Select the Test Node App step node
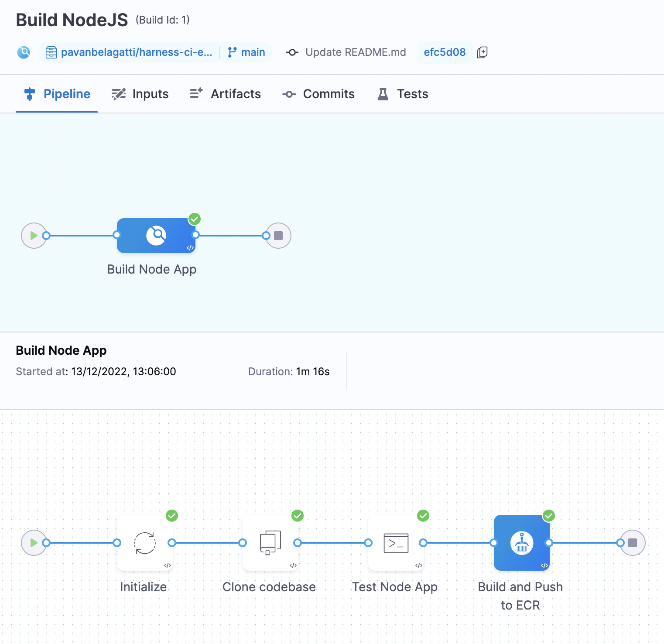The image size is (664, 644). point(396,543)
